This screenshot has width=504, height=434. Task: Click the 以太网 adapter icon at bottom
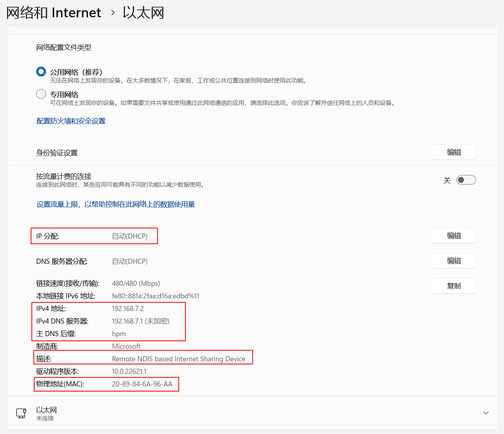coord(21,413)
